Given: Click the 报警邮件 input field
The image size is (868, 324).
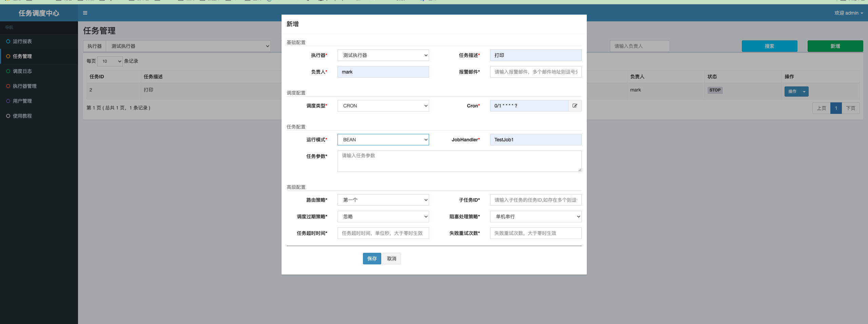Looking at the screenshot, I should coord(536,72).
